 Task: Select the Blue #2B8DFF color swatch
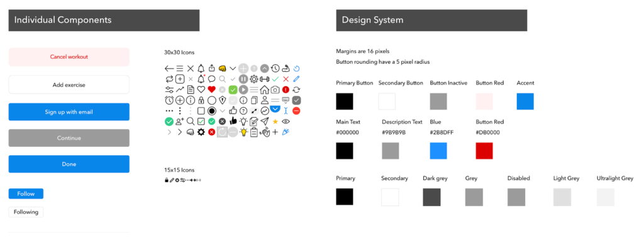click(x=438, y=151)
